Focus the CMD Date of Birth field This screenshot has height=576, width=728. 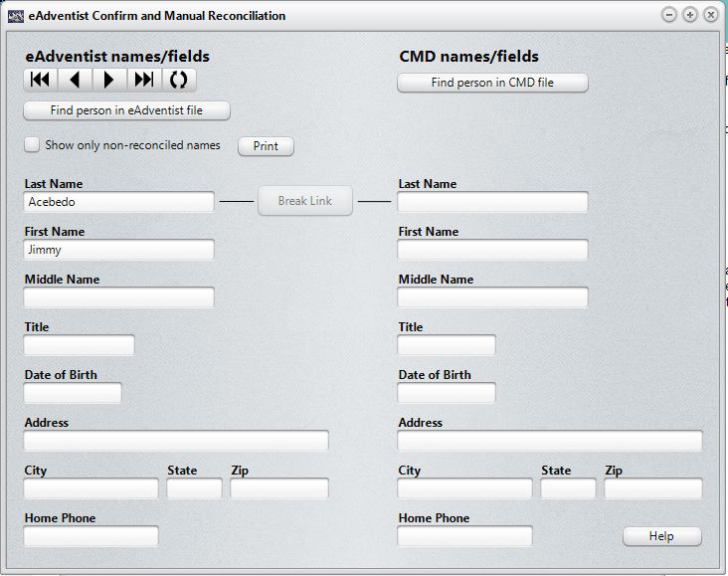447,393
